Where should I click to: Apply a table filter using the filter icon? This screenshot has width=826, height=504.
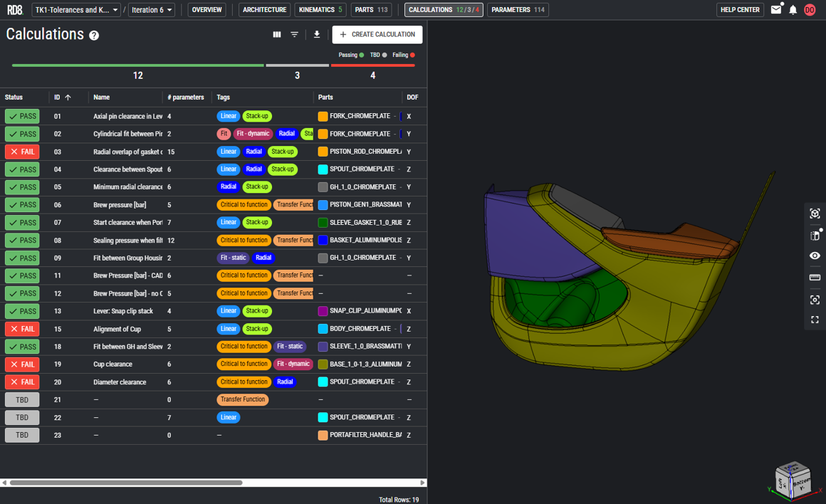[x=294, y=34]
